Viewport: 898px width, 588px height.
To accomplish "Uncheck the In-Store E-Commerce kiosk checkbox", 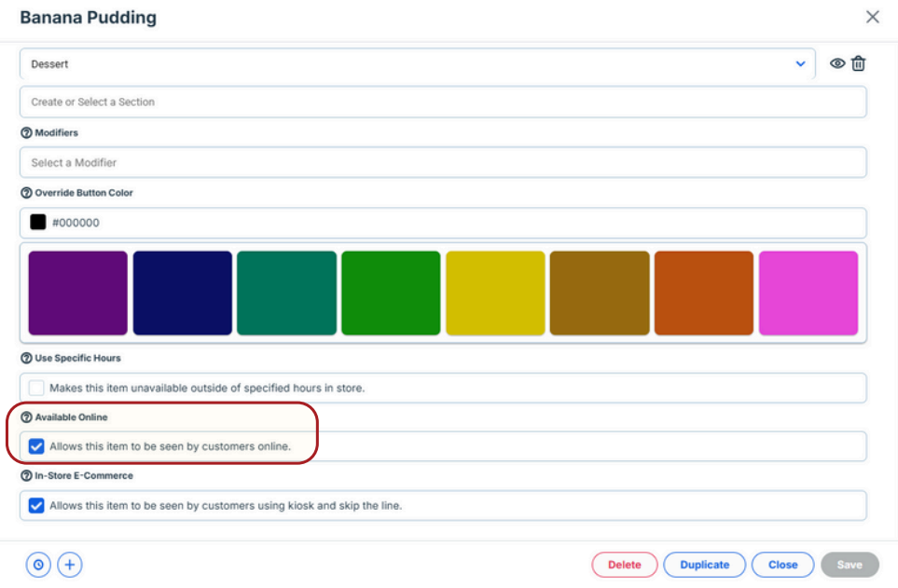I will [x=36, y=506].
